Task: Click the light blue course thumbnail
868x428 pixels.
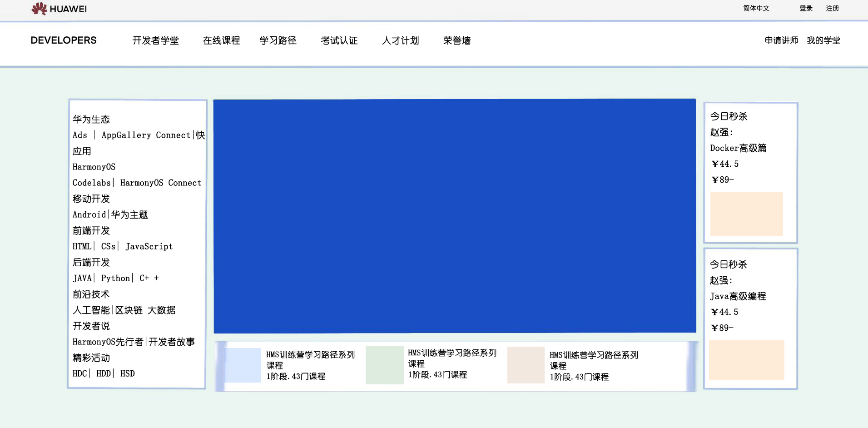Action: (243, 365)
